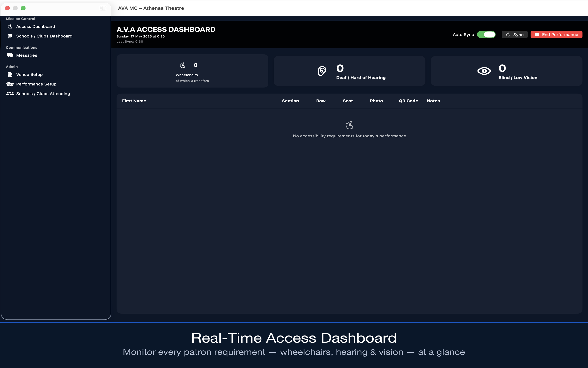Click the green full-screen window button
The image size is (588, 368).
(x=23, y=8)
